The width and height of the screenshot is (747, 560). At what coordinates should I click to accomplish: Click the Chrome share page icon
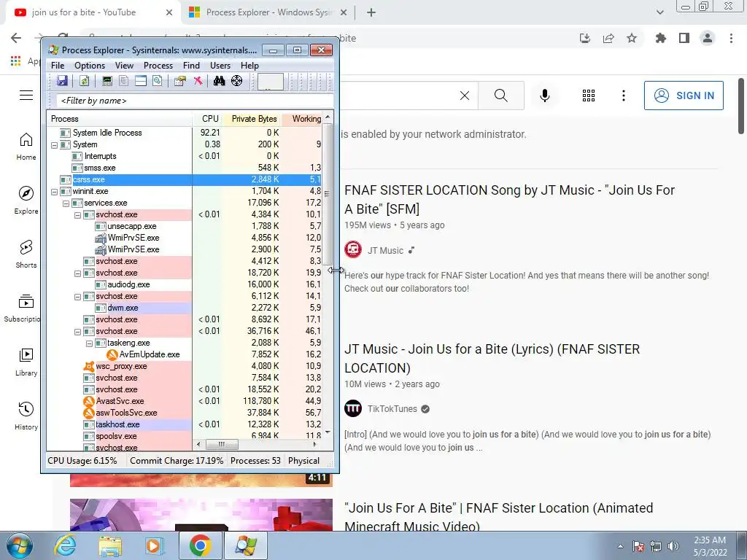tap(608, 38)
